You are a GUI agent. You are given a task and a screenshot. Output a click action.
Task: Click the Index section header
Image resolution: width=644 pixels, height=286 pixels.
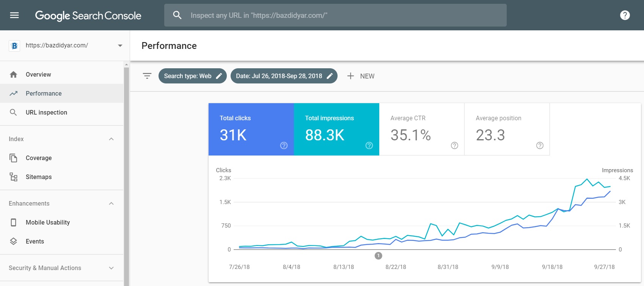tap(62, 139)
